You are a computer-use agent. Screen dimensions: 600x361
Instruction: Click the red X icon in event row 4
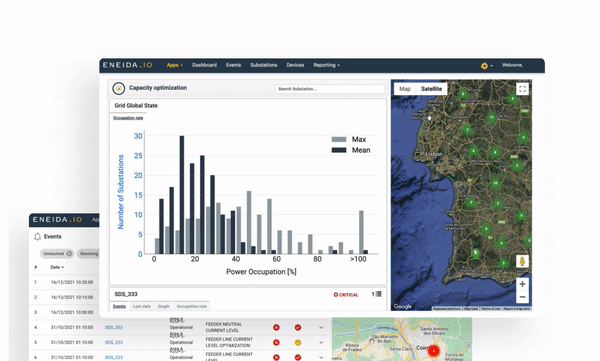pos(276,327)
